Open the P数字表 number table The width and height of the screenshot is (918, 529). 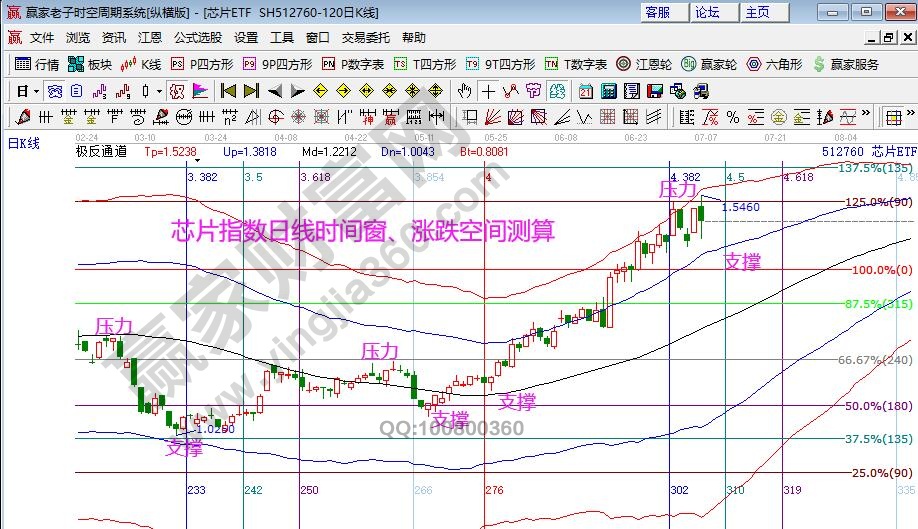pyautogui.click(x=353, y=64)
